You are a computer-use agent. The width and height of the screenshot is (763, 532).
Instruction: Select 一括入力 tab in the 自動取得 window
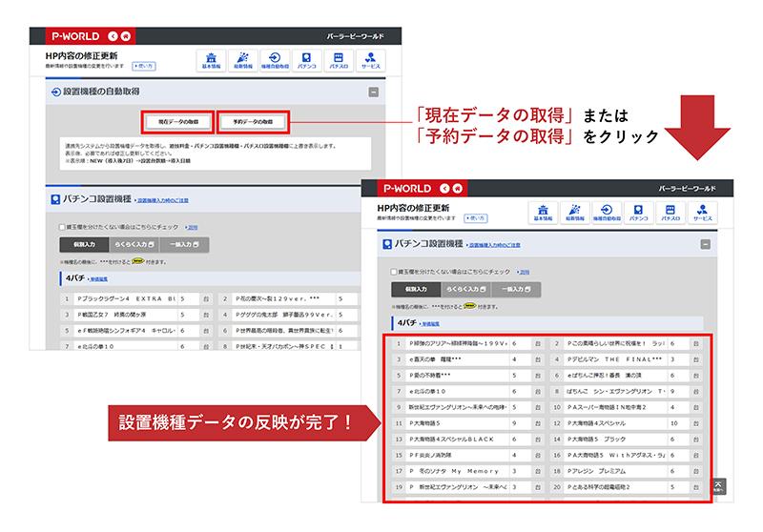183,245
